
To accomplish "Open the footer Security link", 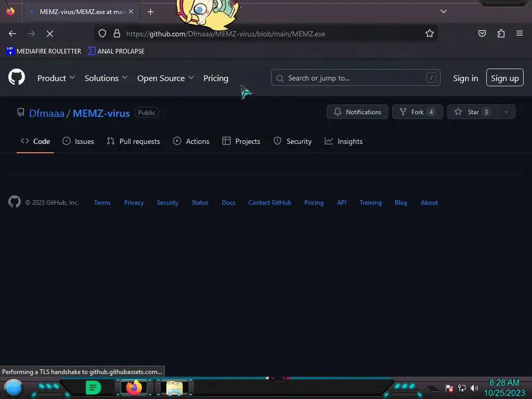I will coord(168,203).
